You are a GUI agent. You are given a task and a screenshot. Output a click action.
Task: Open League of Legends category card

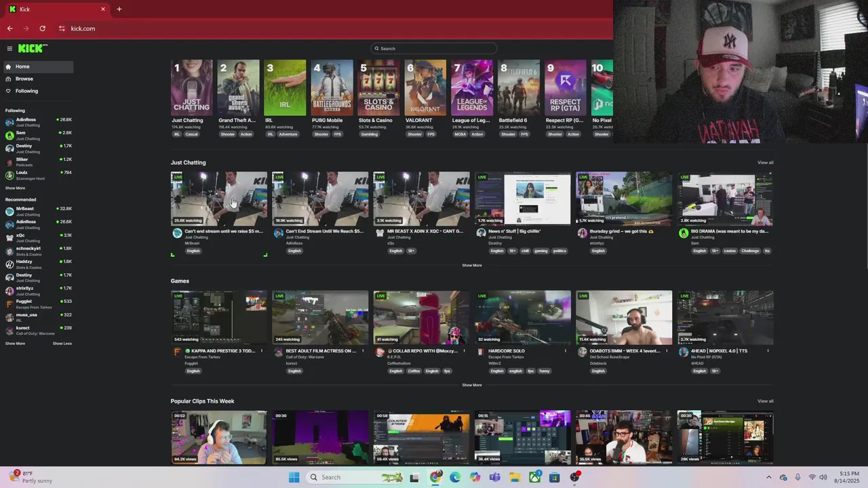click(472, 87)
